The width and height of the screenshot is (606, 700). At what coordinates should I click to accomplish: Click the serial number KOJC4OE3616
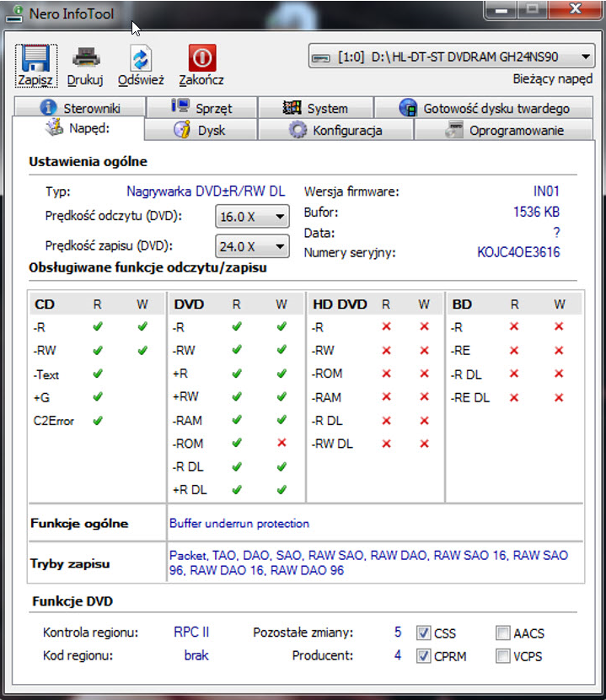[518, 252]
